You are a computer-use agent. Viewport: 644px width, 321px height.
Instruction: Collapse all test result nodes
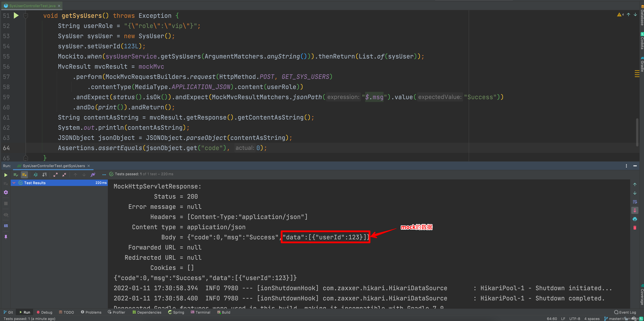(x=64, y=175)
